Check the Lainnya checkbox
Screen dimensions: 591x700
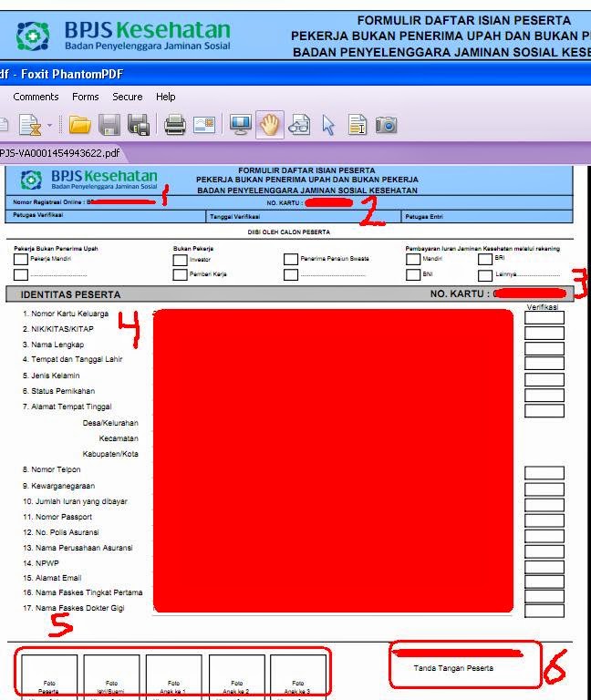click(x=485, y=275)
